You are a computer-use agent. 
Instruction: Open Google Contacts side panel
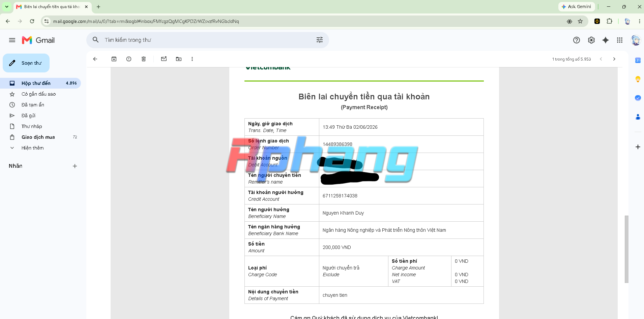(638, 117)
